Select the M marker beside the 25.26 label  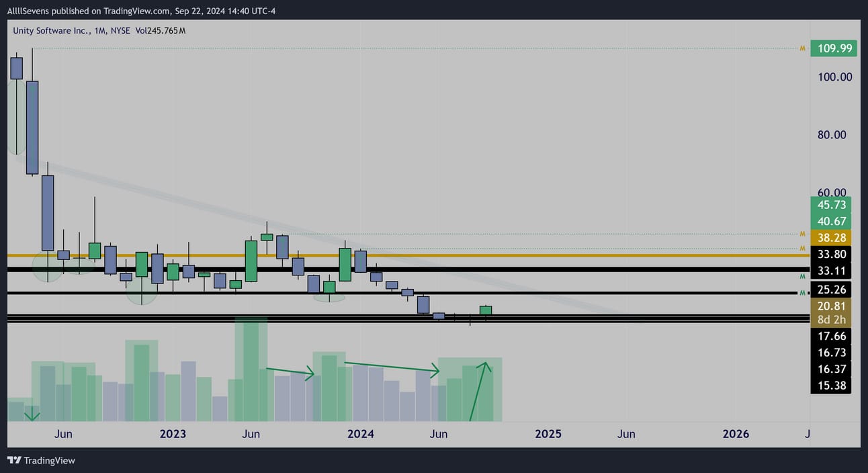(x=802, y=293)
